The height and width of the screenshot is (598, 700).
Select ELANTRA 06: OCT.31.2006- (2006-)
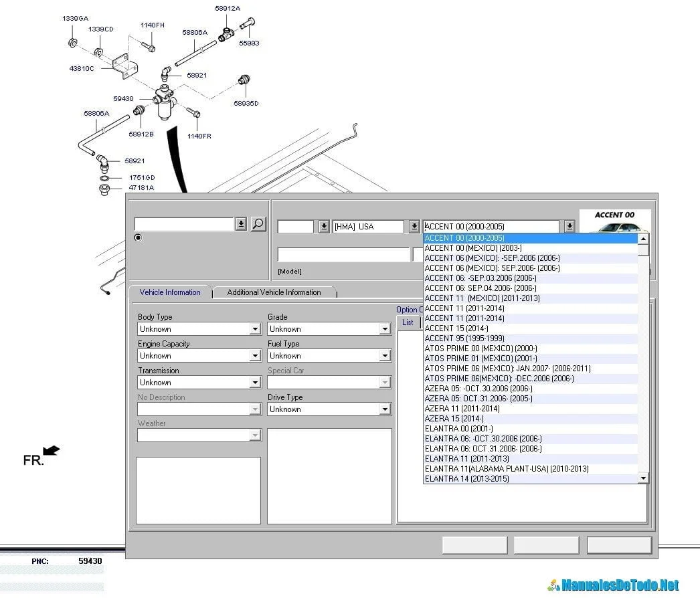pos(531,449)
